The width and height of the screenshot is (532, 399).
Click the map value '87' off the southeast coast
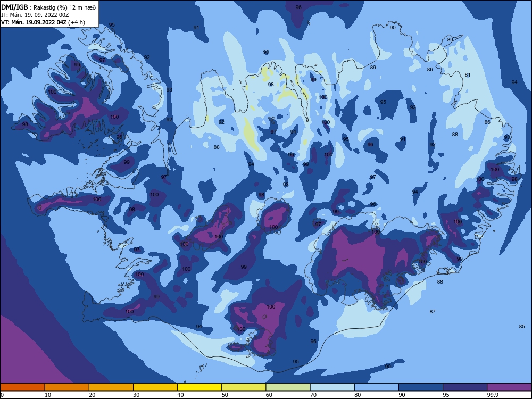pyautogui.click(x=433, y=311)
